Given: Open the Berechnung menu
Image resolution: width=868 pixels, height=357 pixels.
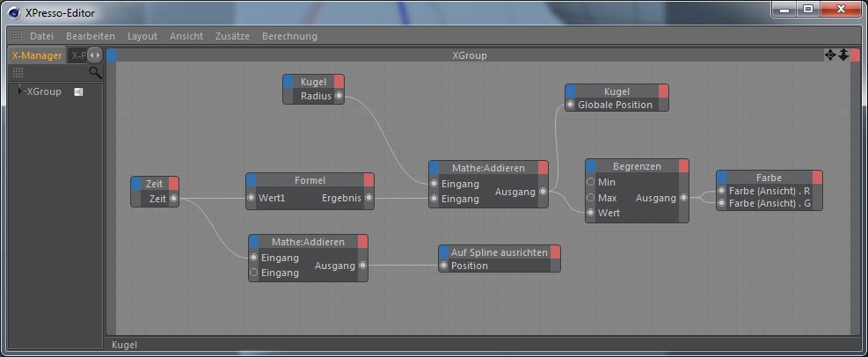Looking at the screenshot, I should pyautogui.click(x=289, y=36).
